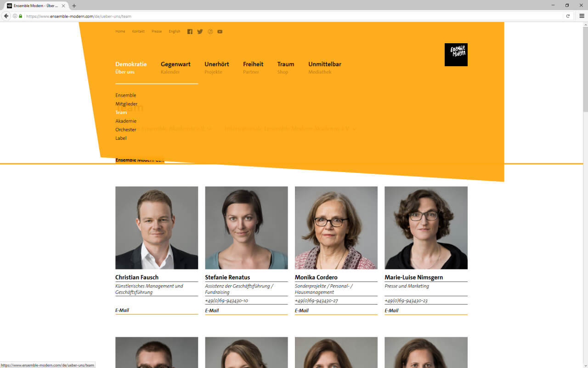Click the text Presse und Marketing
This screenshot has width=588, height=368.
407,286
